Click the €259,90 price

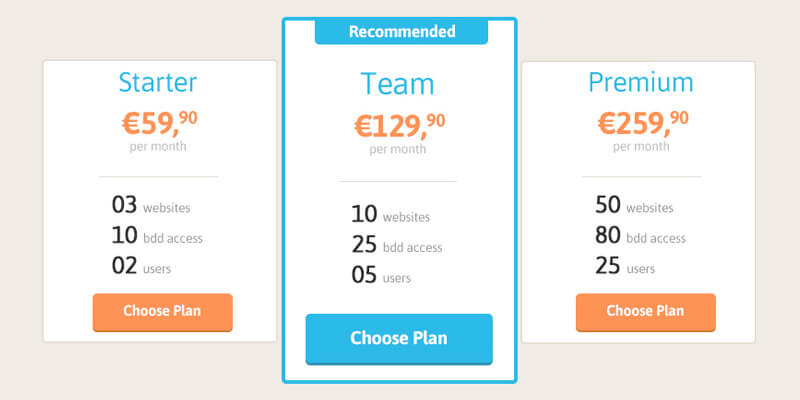point(642,122)
